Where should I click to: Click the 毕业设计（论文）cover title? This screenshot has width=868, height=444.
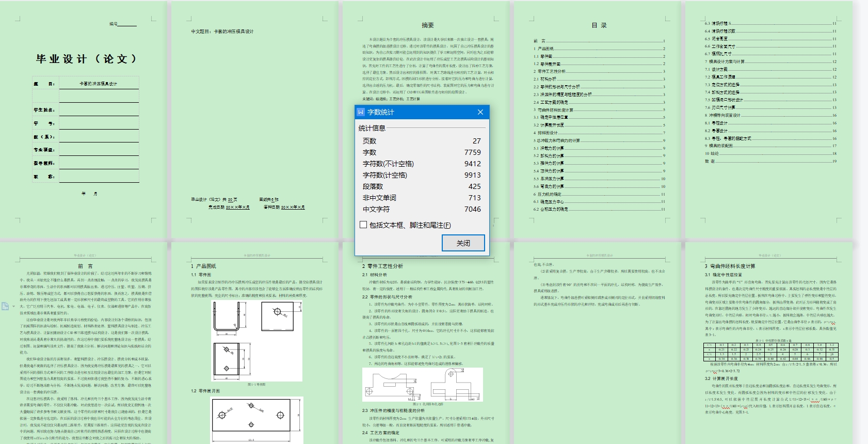[x=87, y=59]
